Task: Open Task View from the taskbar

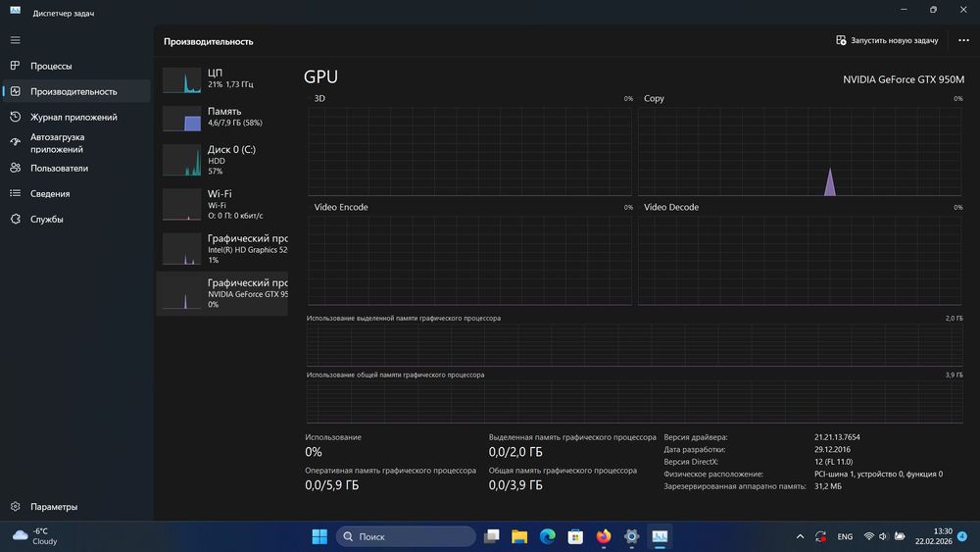Action: pyautogui.click(x=492, y=536)
